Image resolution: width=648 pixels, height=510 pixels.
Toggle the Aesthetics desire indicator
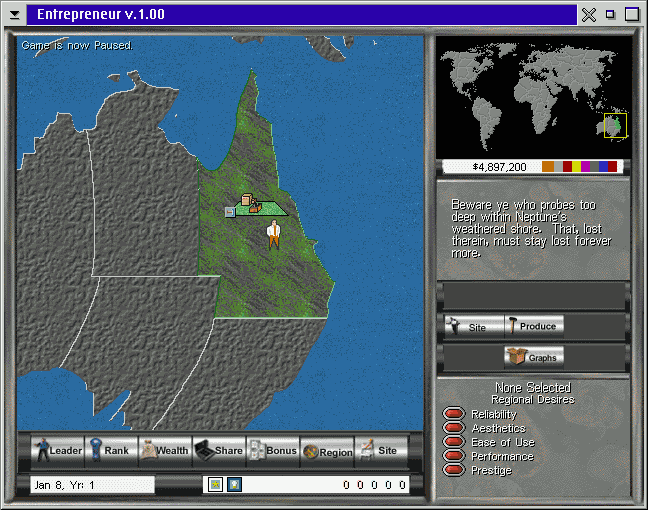tap(454, 427)
